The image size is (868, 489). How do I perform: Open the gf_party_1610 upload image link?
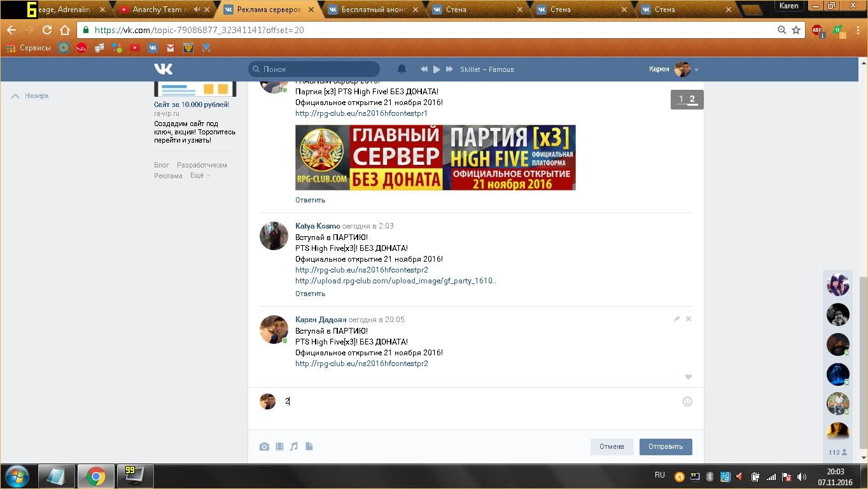point(396,281)
